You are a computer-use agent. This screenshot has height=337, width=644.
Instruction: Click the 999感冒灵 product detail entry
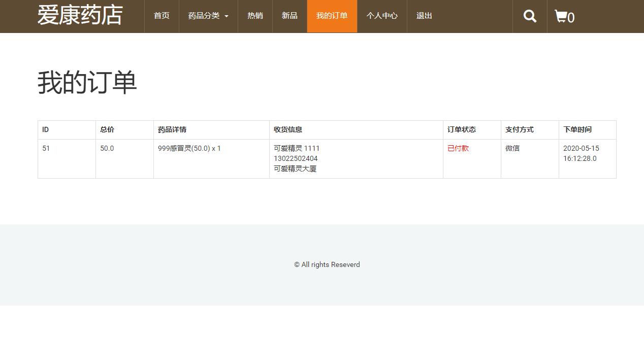(189, 148)
